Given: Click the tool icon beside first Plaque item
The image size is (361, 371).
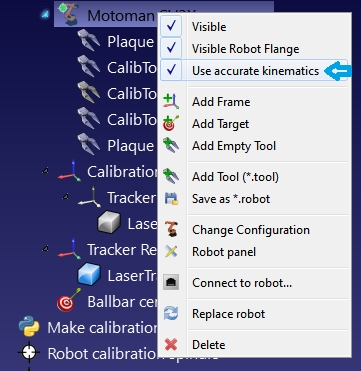Looking at the screenshot, I should point(89,40).
